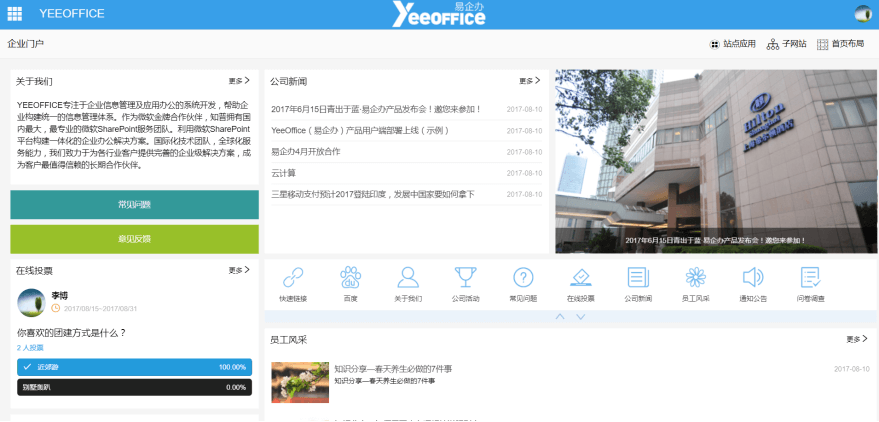The image size is (879, 422).
Task: Open 首页布局 homepage layout
Action: (x=840, y=44)
